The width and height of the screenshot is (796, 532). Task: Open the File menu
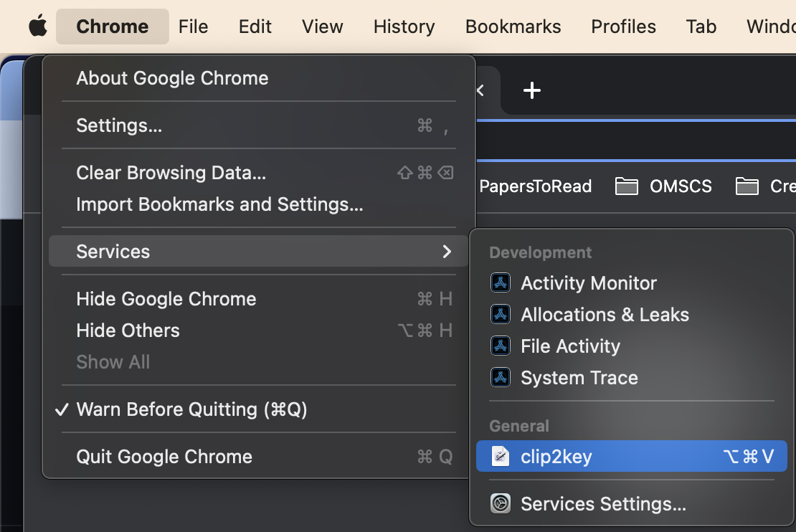tap(193, 27)
